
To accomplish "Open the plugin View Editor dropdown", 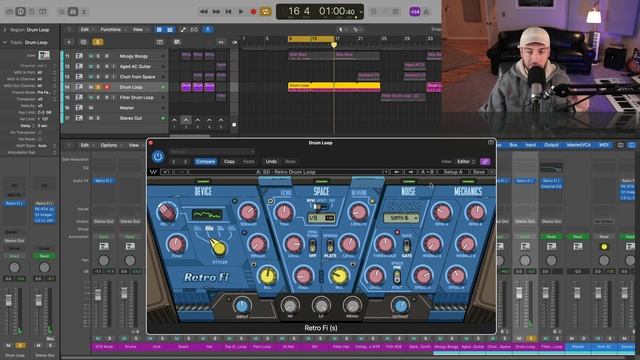I will (x=465, y=162).
